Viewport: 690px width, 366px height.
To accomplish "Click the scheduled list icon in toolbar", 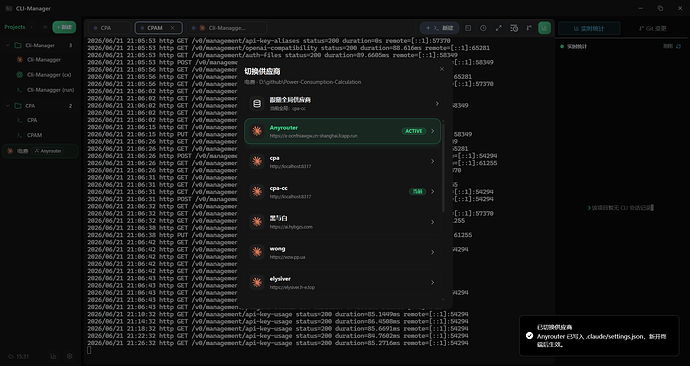I will click(514, 28).
